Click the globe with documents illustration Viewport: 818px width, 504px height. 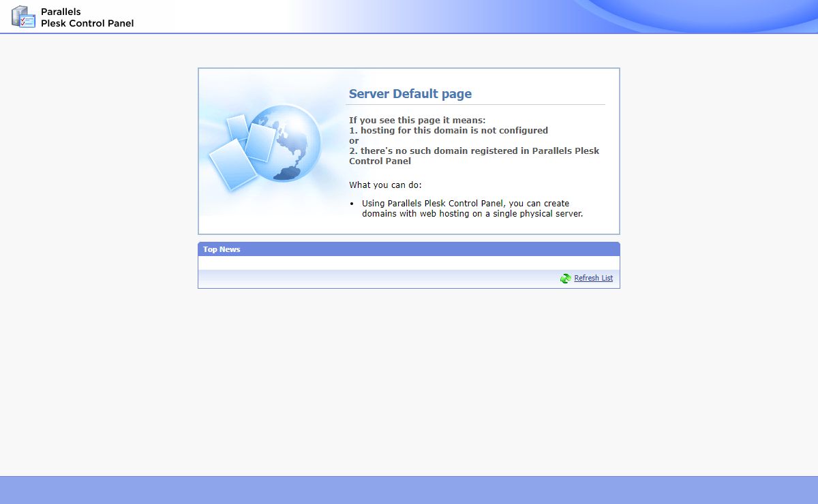(265, 149)
